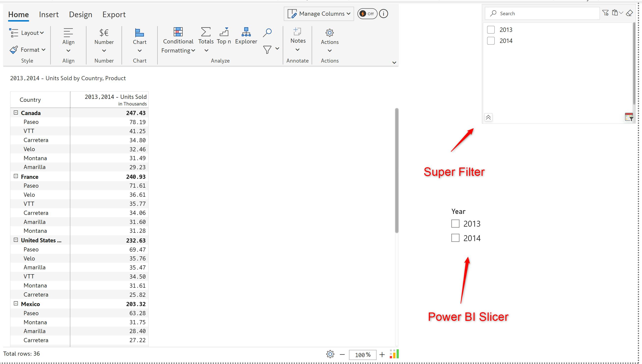Expand the Layout dropdown

[x=27, y=33]
